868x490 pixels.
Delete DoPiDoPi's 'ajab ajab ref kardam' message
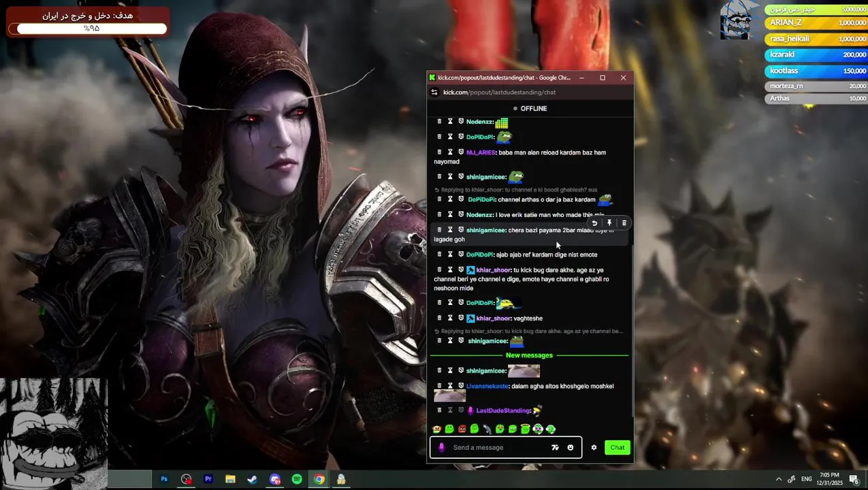pos(439,255)
